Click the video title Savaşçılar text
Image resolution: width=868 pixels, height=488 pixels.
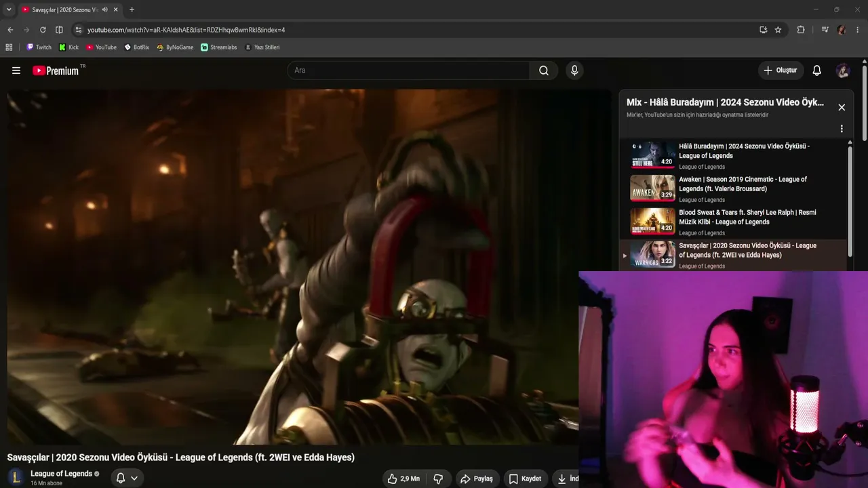pyautogui.click(x=181, y=457)
